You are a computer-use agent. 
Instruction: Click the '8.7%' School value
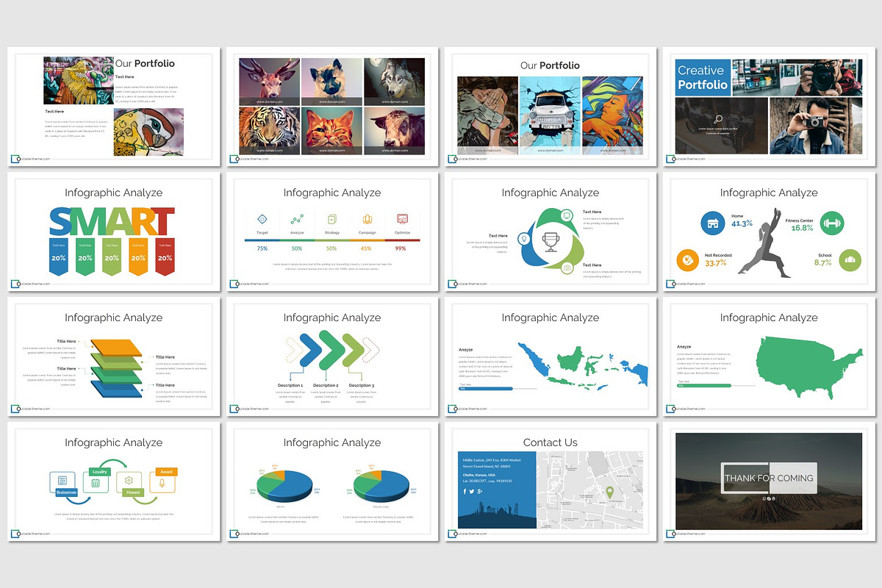pos(822,262)
